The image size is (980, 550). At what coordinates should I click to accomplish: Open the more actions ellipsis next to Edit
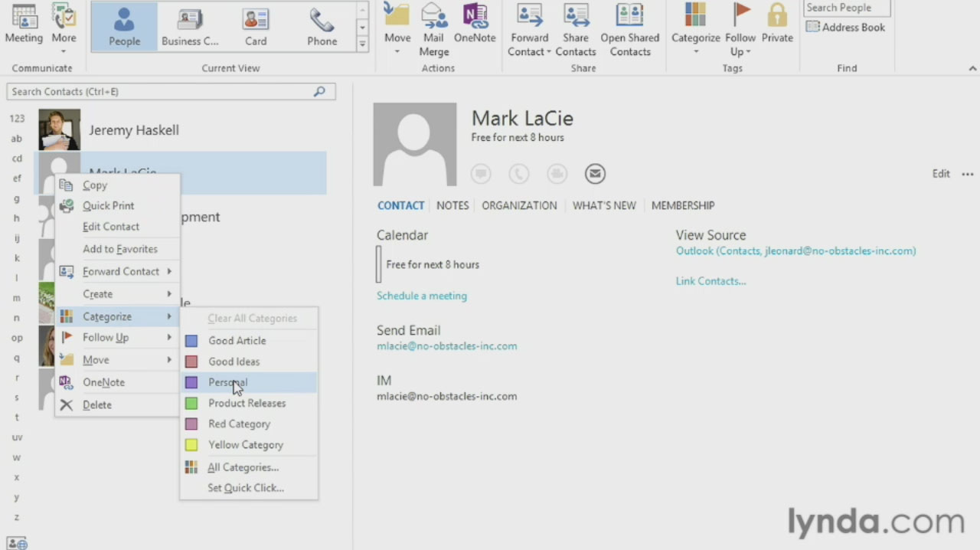click(968, 174)
